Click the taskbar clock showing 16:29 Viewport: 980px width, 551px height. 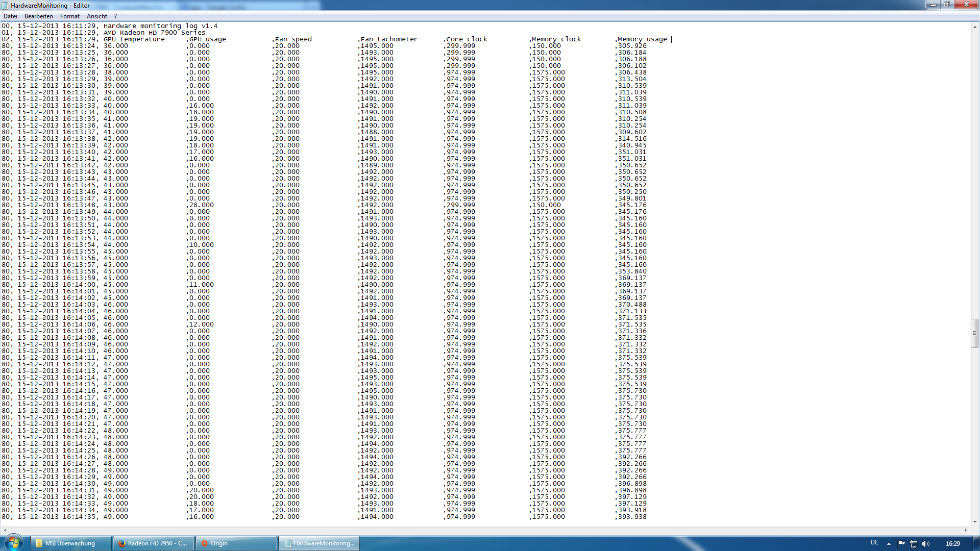click(952, 544)
